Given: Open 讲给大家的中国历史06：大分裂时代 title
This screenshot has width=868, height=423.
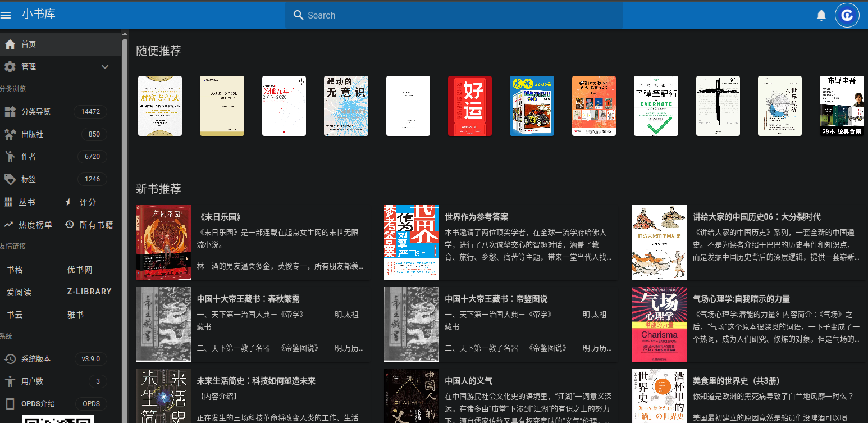Looking at the screenshot, I should pos(757,217).
